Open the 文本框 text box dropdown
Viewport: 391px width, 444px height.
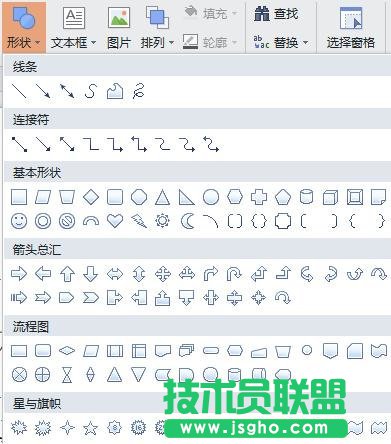pyautogui.click(x=74, y=27)
